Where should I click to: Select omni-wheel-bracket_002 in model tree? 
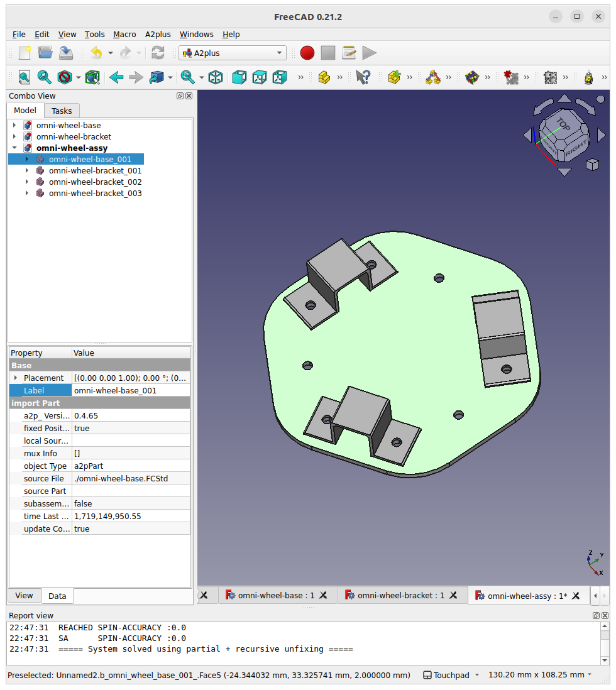(x=95, y=182)
